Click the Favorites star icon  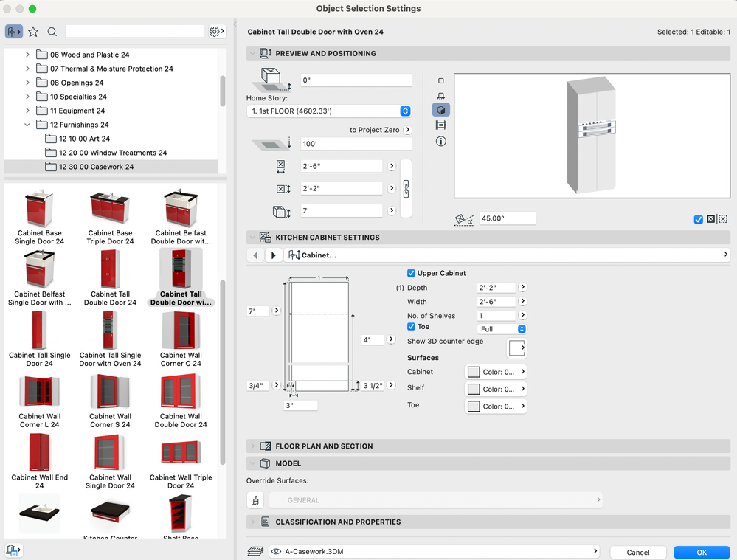[x=33, y=32]
